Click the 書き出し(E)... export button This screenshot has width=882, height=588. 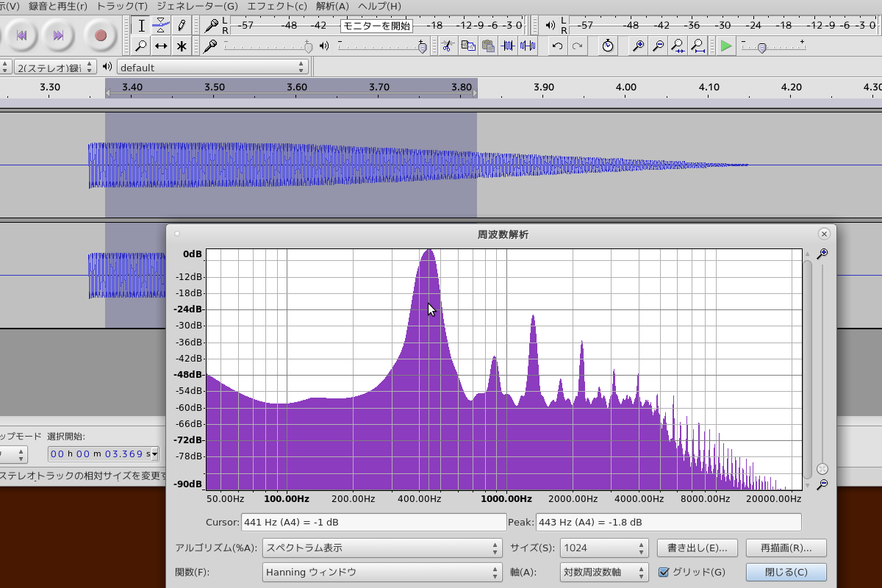(x=697, y=548)
